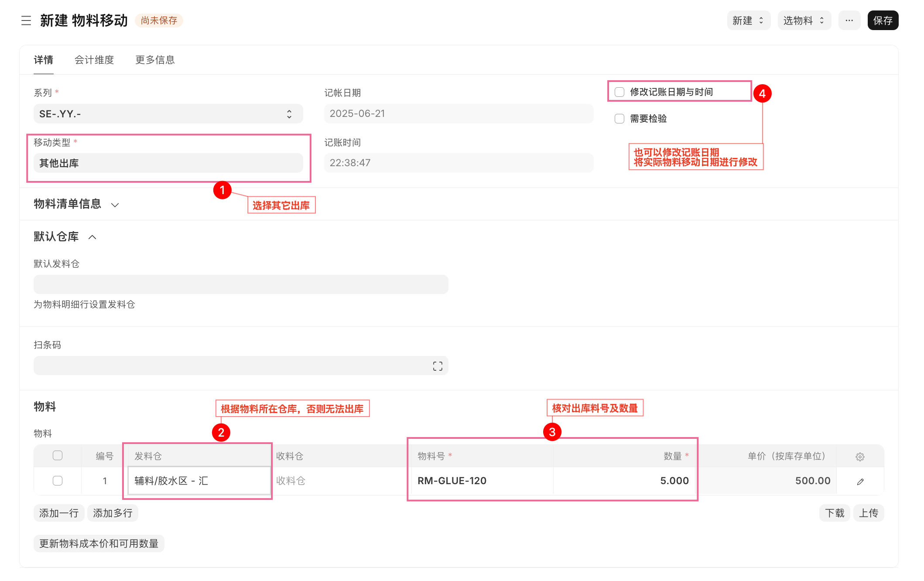The image size is (924, 581).
Task: Open the table column settings gear
Action: (x=860, y=457)
